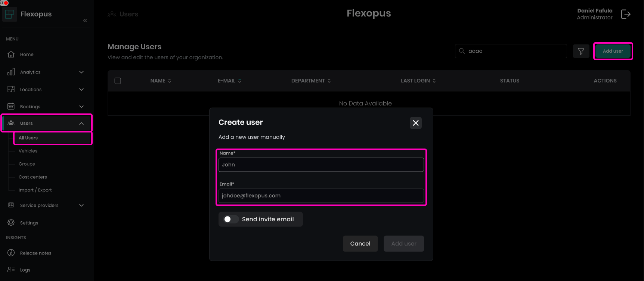This screenshot has width=644, height=281.
Task: Go to Cost centers submenu item
Action: 33,177
